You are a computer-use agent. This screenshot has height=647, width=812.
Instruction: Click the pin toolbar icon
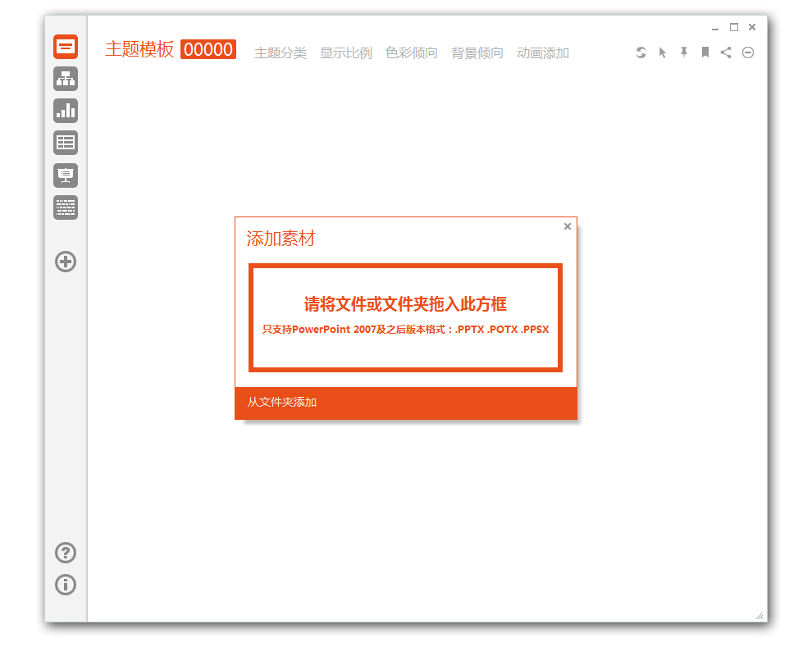[x=684, y=52]
